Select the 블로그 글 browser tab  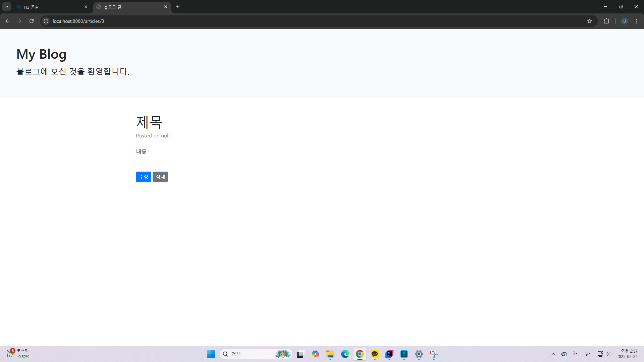pyautogui.click(x=131, y=7)
